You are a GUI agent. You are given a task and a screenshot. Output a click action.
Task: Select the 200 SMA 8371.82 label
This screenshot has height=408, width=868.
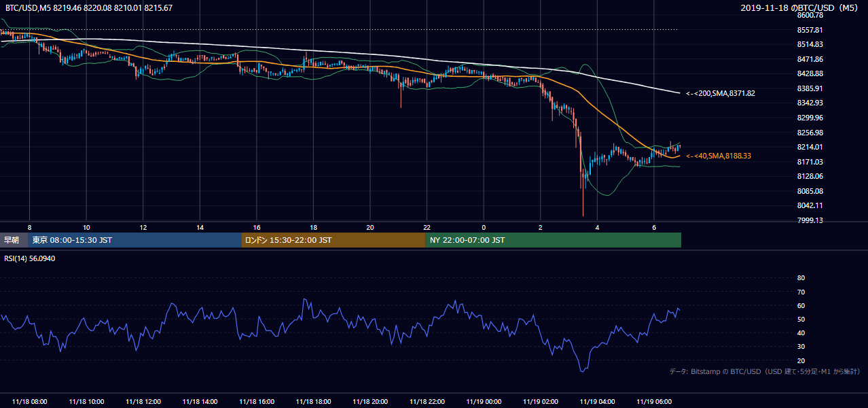click(721, 93)
